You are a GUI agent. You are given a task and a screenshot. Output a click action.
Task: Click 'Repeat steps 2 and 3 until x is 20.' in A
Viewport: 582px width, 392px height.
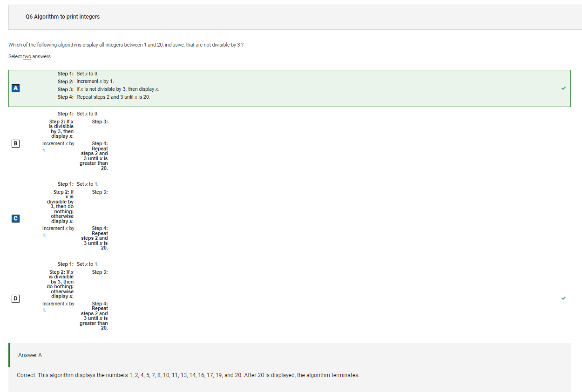113,97
